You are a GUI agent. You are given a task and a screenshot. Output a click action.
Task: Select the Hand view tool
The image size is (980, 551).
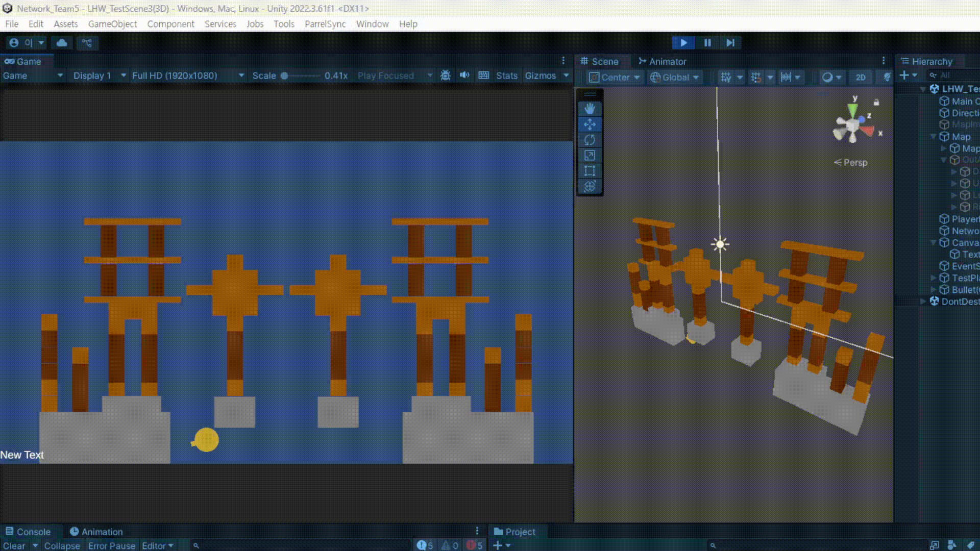coord(590,109)
